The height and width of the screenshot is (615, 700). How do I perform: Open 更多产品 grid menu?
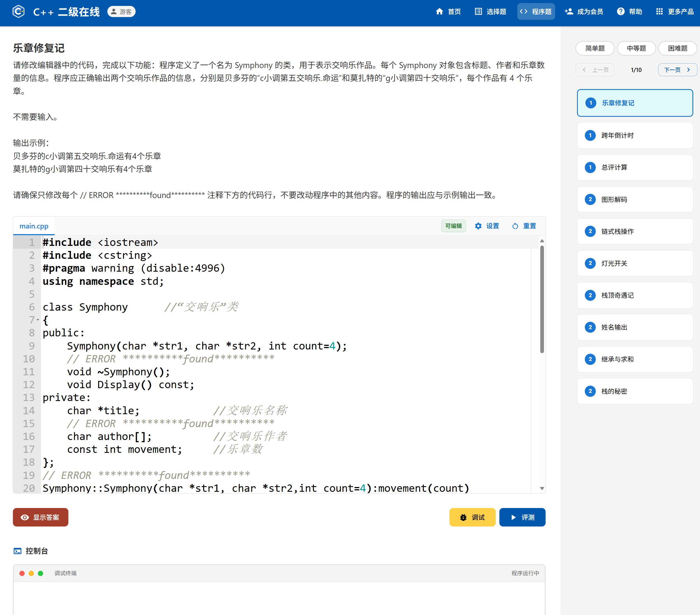pyautogui.click(x=675, y=12)
